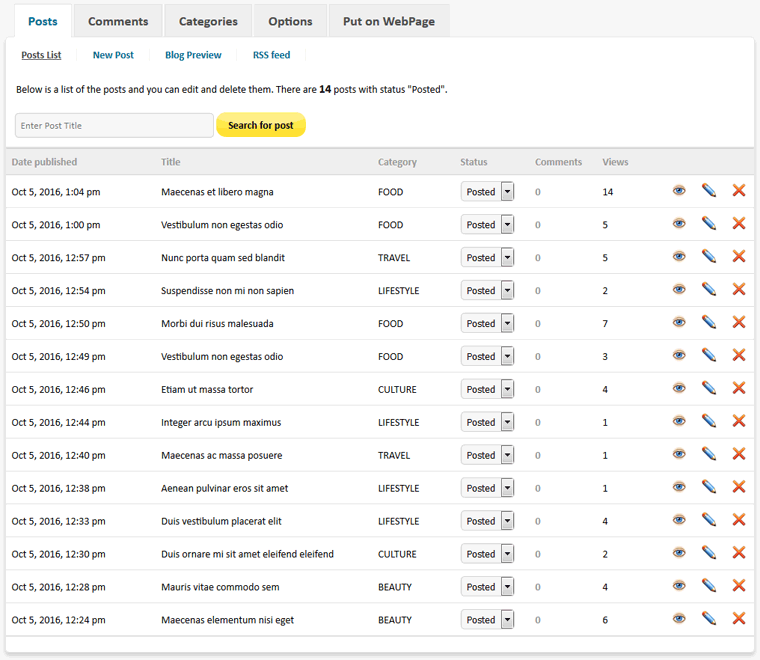This screenshot has width=760, height=660.
Task: Edit 'Mauris vitae commodo sem' post
Action: pyautogui.click(x=709, y=586)
